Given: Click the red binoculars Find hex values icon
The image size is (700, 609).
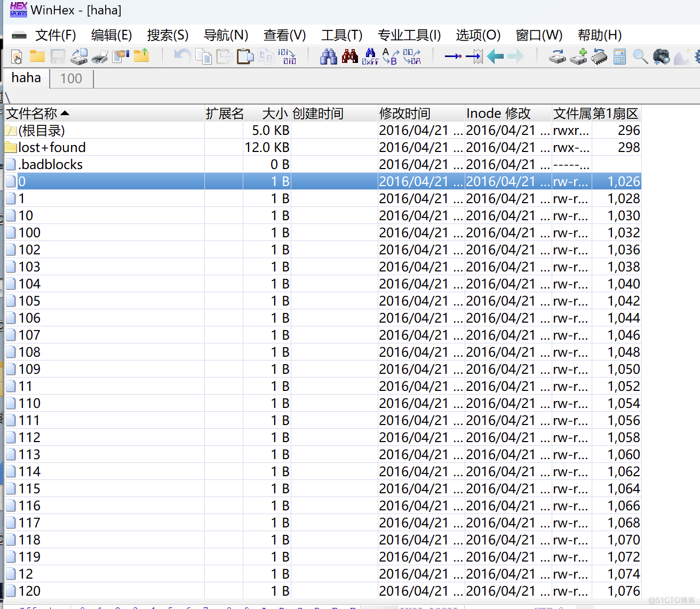Looking at the screenshot, I should [350, 57].
